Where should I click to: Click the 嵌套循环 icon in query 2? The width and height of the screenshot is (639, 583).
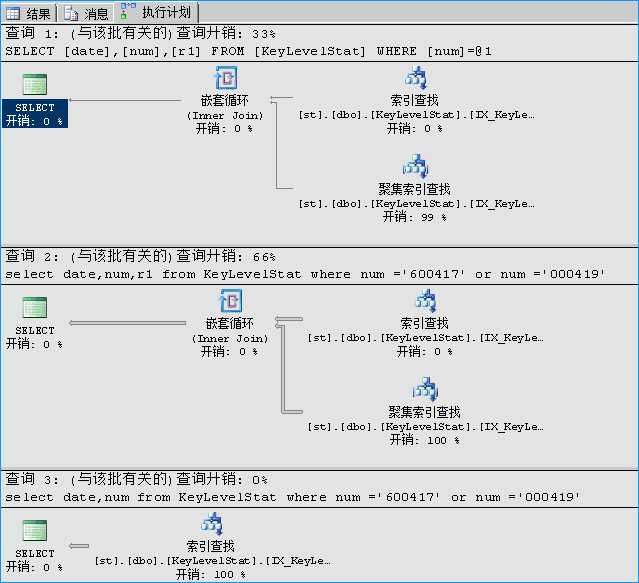[x=231, y=301]
